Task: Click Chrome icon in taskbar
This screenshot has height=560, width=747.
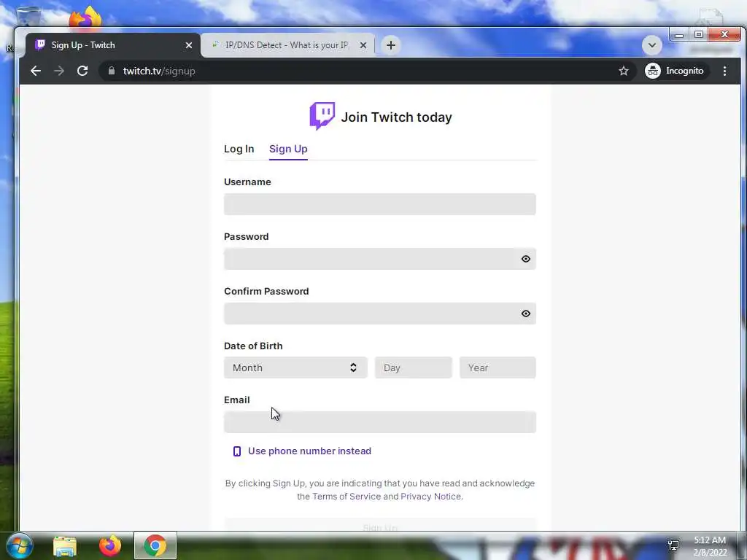Action: point(155,545)
